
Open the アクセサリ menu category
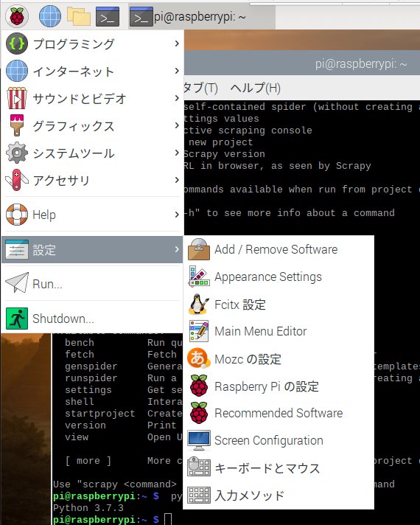point(92,180)
